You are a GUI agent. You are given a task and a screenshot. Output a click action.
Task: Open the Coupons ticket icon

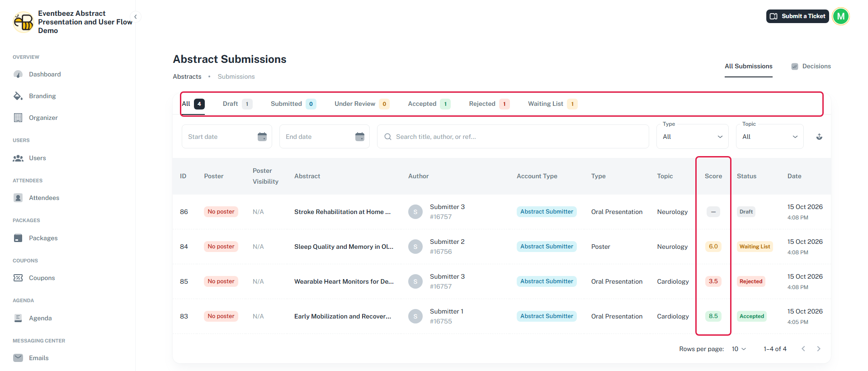18,278
